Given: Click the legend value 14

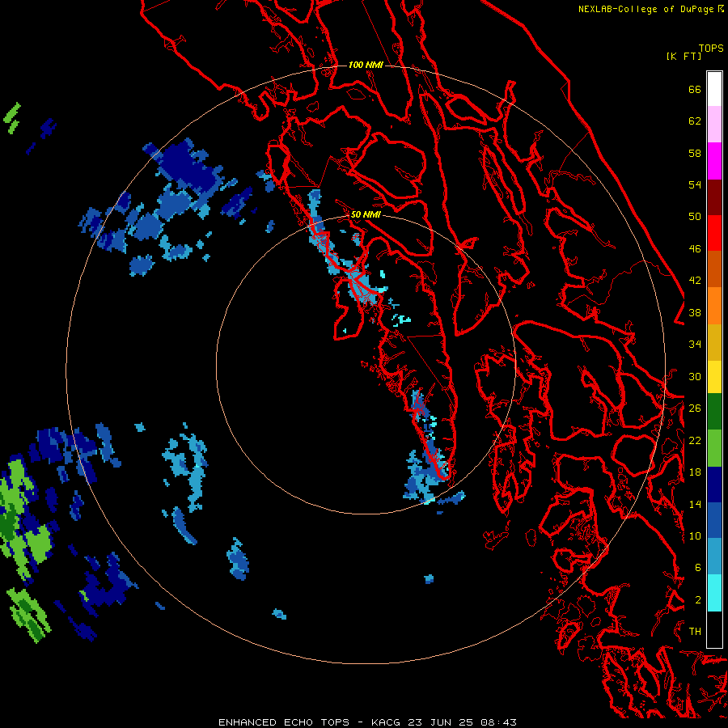Looking at the screenshot, I should pyautogui.click(x=695, y=504).
